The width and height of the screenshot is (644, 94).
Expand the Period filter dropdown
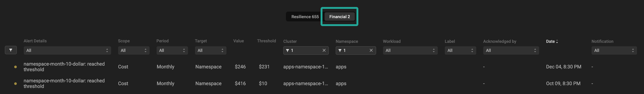click(x=172, y=50)
